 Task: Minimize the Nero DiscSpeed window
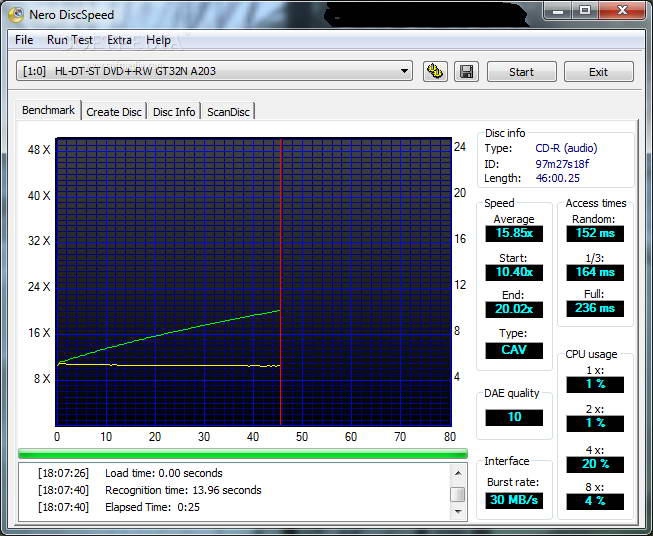pos(558,11)
